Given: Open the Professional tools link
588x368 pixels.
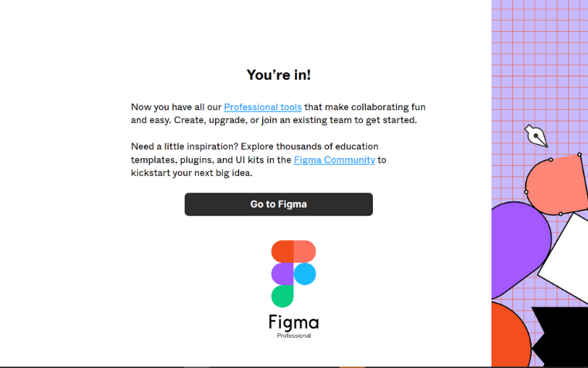Looking at the screenshot, I should point(262,107).
